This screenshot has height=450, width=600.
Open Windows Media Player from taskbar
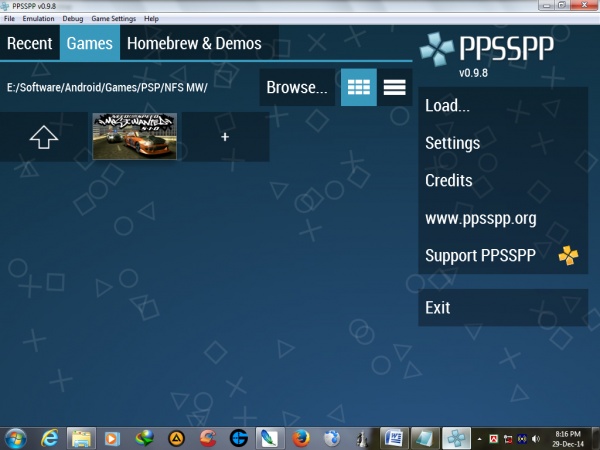pyautogui.click(x=112, y=439)
